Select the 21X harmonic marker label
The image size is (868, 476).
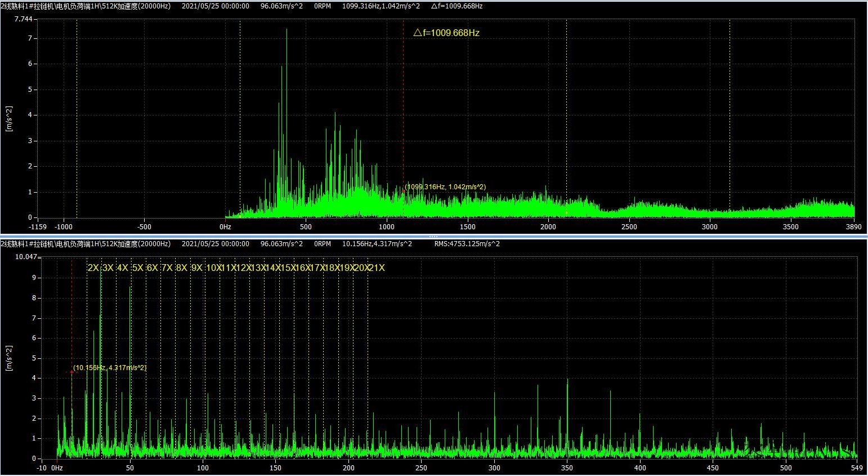click(x=377, y=268)
